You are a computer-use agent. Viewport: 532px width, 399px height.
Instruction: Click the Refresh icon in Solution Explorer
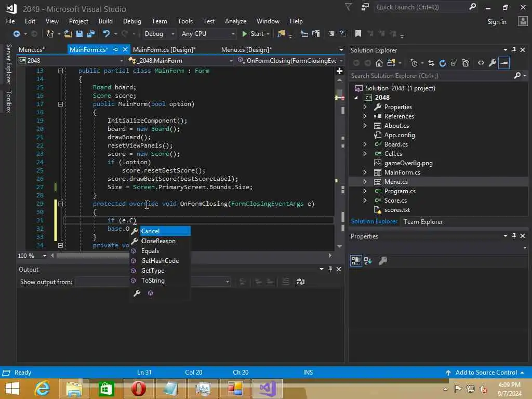click(x=443, y=63)
